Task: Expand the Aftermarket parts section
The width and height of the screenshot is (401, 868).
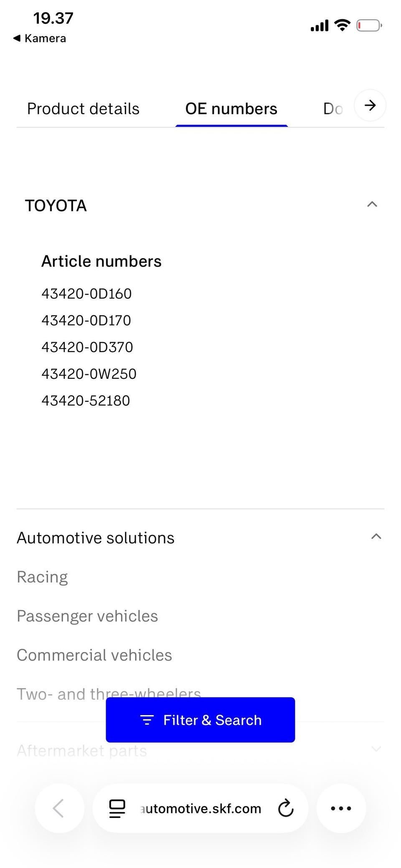Action: (x=376, y=749)
